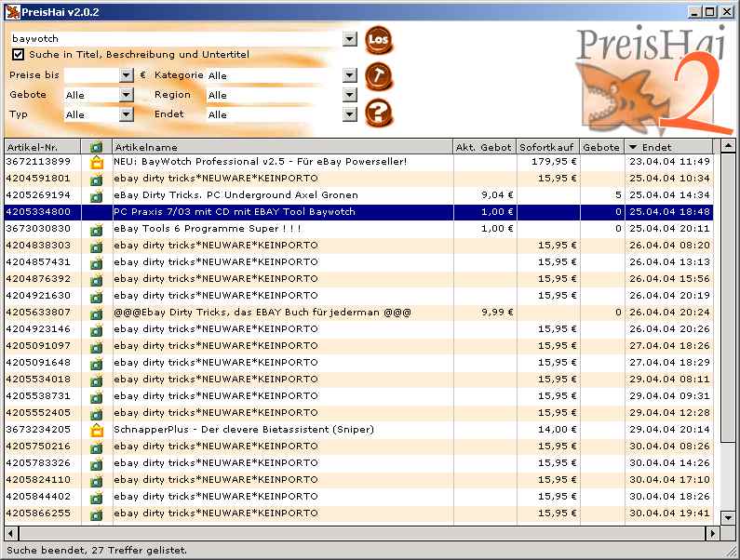Click article number 4205824110
740x560 pixels.
(x=38, y=480)
